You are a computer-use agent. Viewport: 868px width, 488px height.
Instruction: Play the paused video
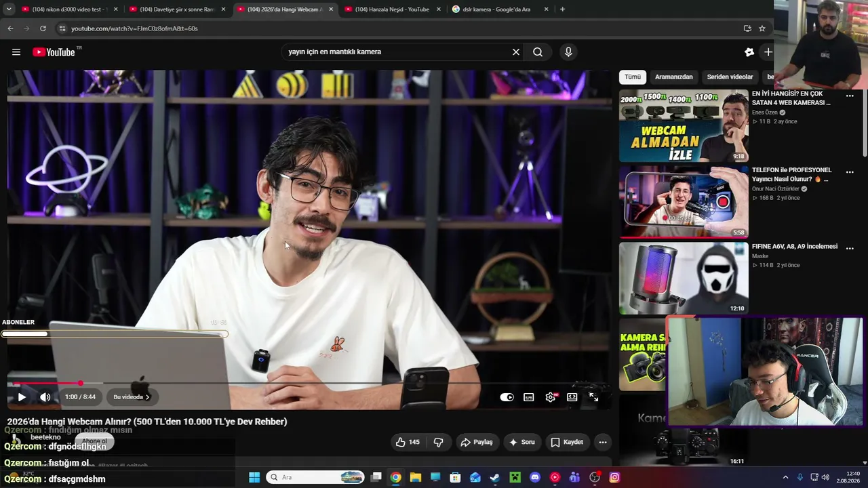coord(22,397)
